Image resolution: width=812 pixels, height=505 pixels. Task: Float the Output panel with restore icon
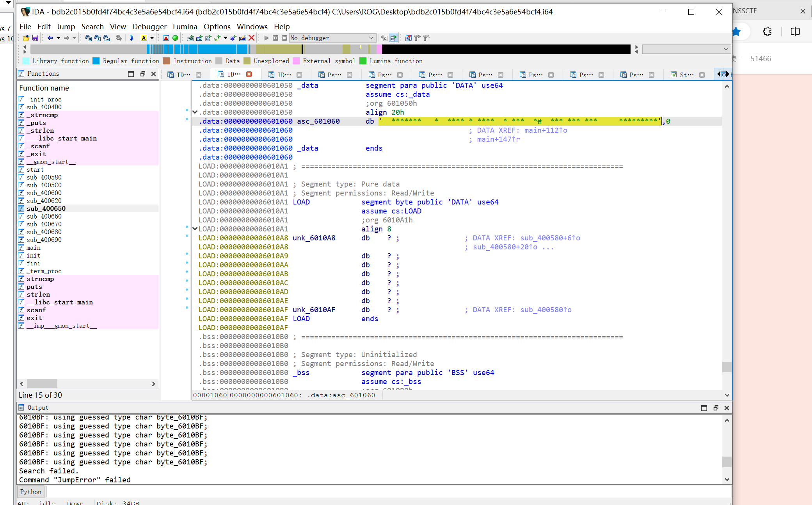tap(716, 408)
